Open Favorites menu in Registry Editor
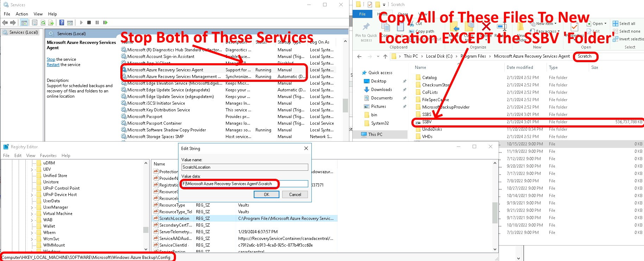Screen dimensions: 644x261 pos(48,156)
